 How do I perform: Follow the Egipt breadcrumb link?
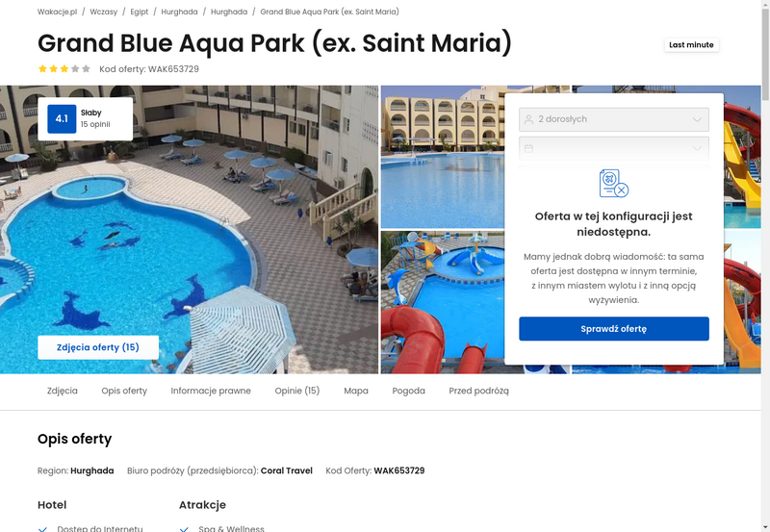(x=139, y=12)
